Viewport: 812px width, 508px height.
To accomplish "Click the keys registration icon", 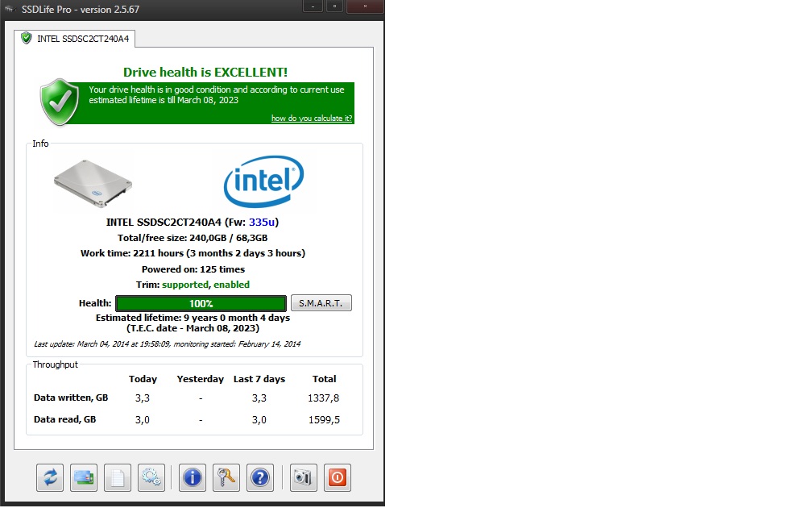I will pyautogui.click(x=226, y=477).
